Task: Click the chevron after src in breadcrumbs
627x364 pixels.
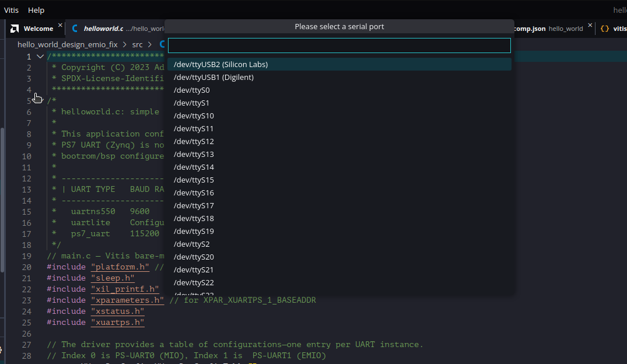Action: point(149,44)
